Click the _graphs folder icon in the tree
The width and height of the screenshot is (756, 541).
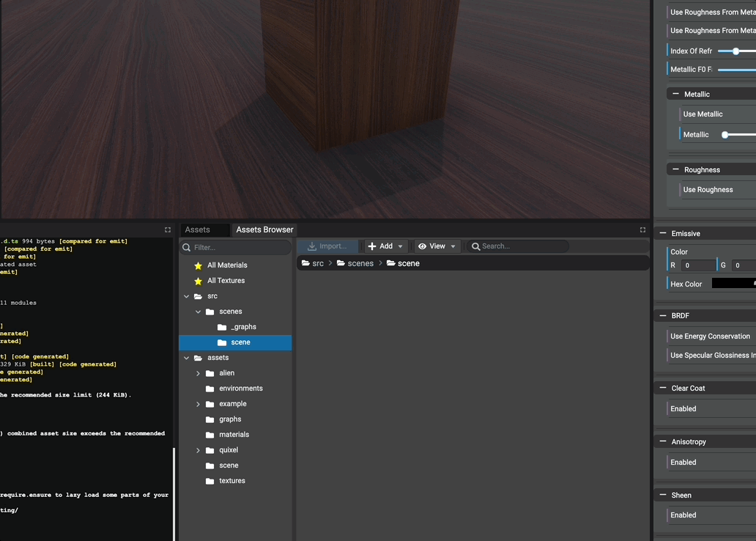point(222,327)
